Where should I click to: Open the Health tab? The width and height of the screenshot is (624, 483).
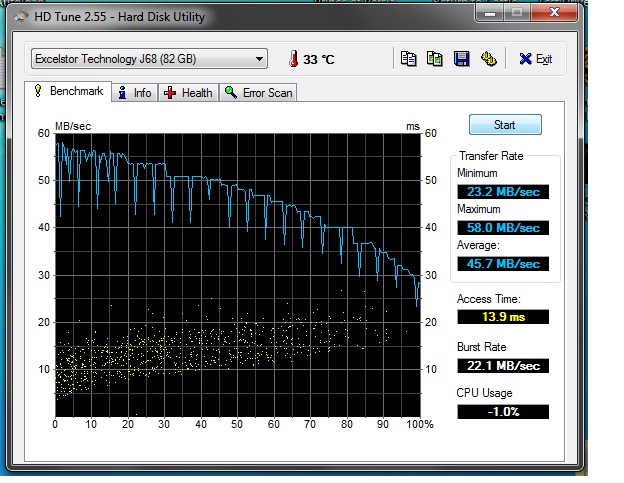[189, 93]
